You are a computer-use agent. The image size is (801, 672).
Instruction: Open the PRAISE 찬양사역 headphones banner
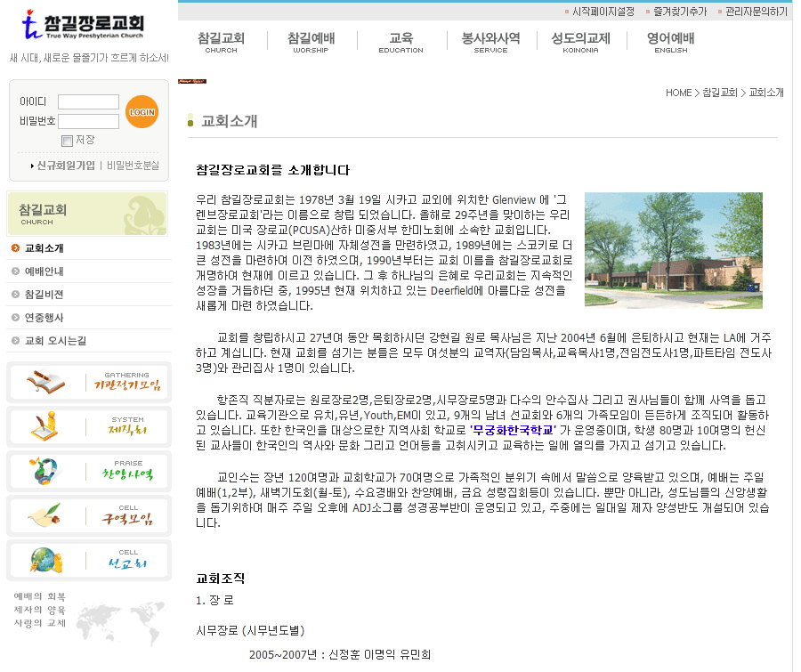tap(88, 471)
